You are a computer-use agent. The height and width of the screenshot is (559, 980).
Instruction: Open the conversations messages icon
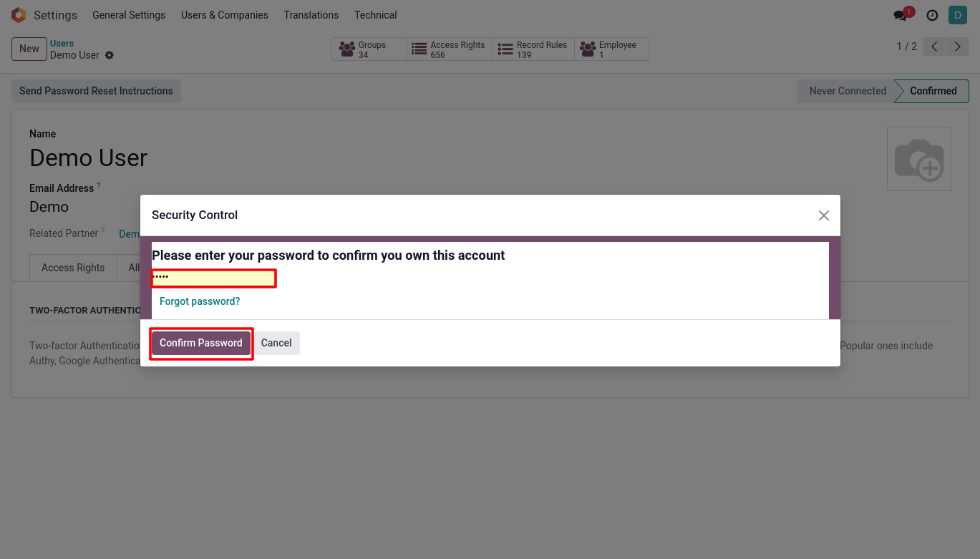click(x=901, y=15)
